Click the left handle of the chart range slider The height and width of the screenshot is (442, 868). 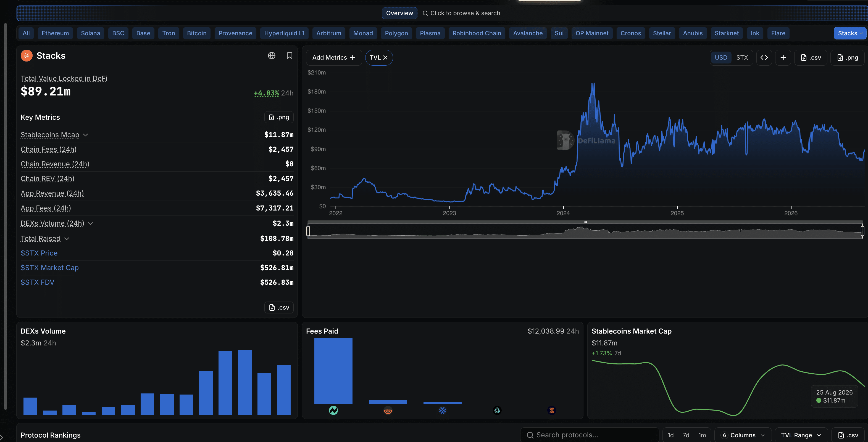tap(308, 231)
